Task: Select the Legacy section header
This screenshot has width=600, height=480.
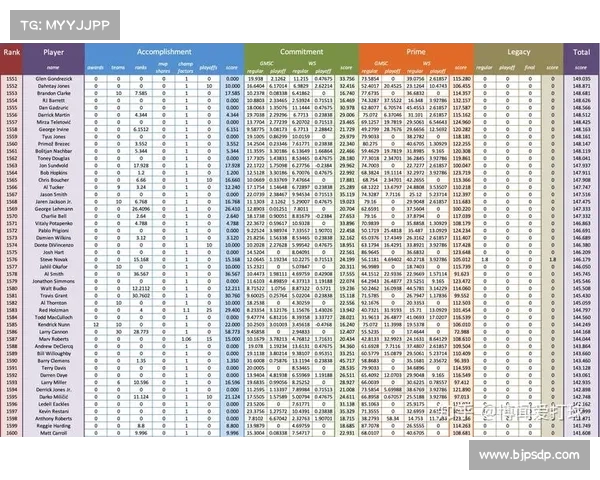Action: click(518, 49)
